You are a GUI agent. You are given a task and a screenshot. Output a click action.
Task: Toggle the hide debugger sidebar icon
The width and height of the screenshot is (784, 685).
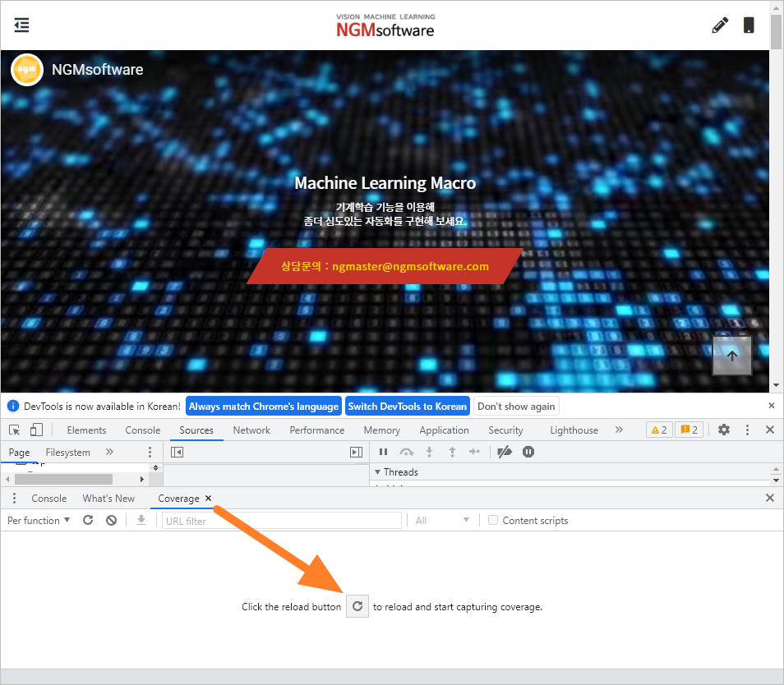coord(356,453)
